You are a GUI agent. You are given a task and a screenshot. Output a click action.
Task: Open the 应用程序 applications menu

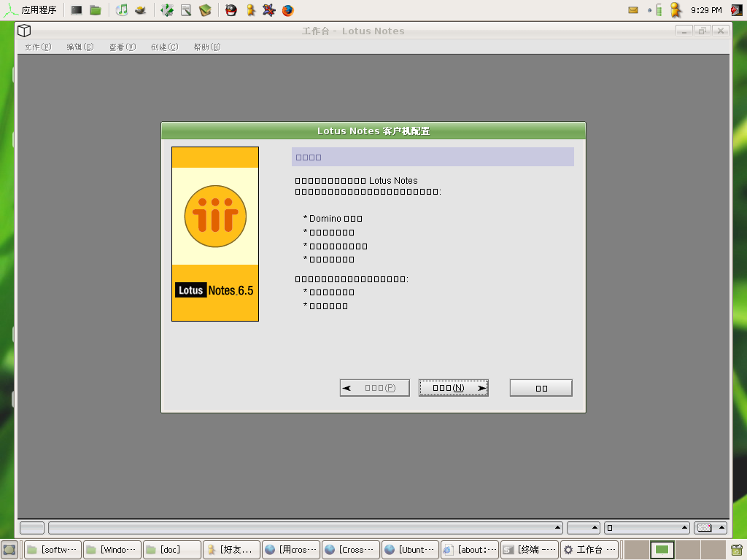29,10
